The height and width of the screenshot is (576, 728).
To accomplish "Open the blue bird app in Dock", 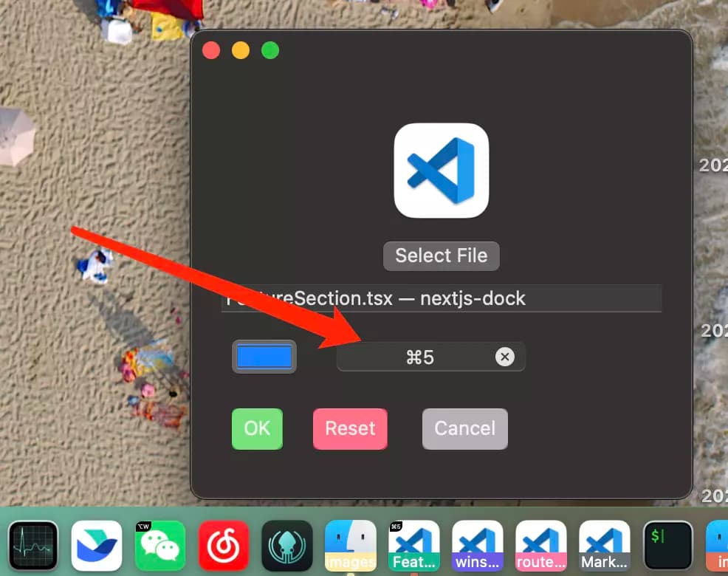I will point(97,545).
